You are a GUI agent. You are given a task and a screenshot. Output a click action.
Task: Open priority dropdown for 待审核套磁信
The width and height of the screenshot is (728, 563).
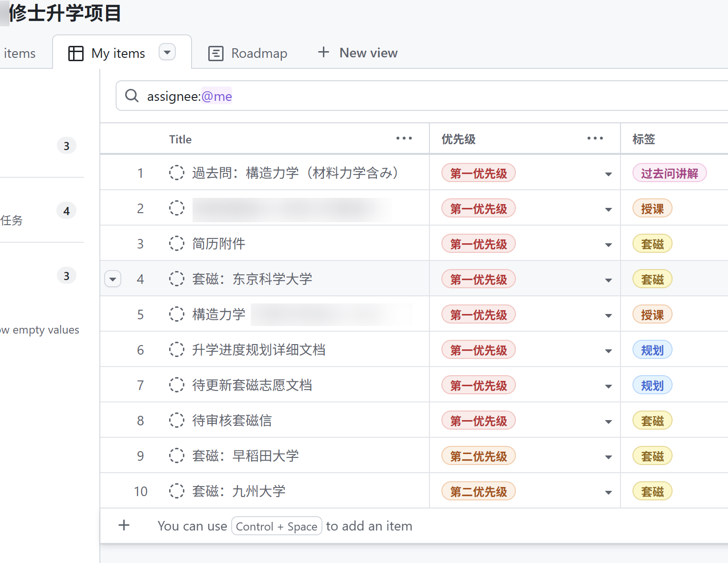608,422
